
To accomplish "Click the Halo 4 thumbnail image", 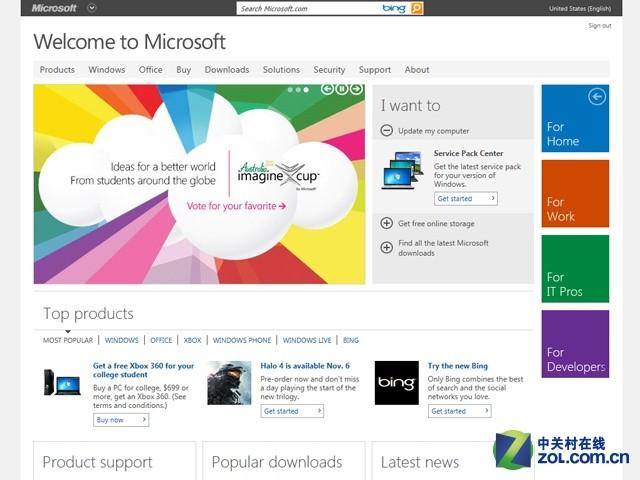I will pos(229,383).
